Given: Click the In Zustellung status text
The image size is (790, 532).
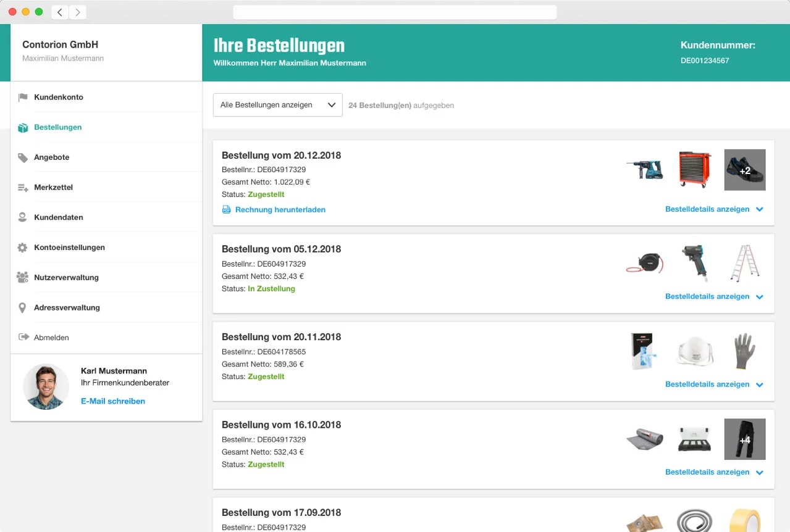Looking at the screenshot, I should click(x=271, y=289).
